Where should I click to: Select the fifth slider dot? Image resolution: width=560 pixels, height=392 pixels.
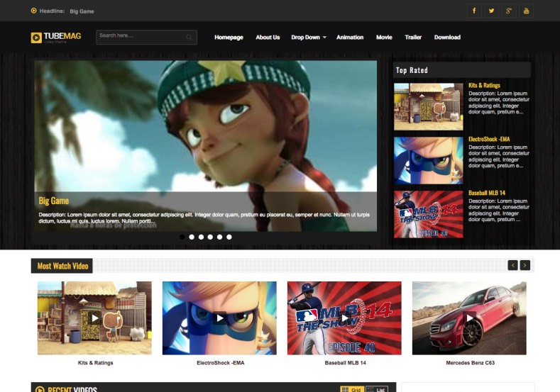(x=219, y=237)
